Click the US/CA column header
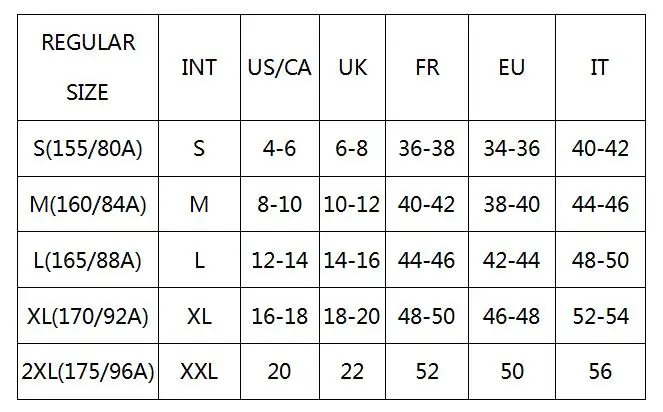This screenshot has height=412, width=663. tap(280, 68)
